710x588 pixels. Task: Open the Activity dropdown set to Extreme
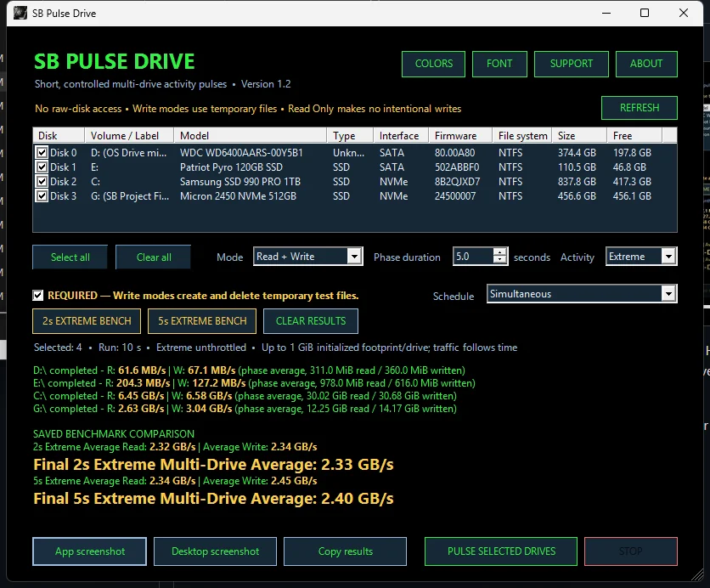[641, 257]
